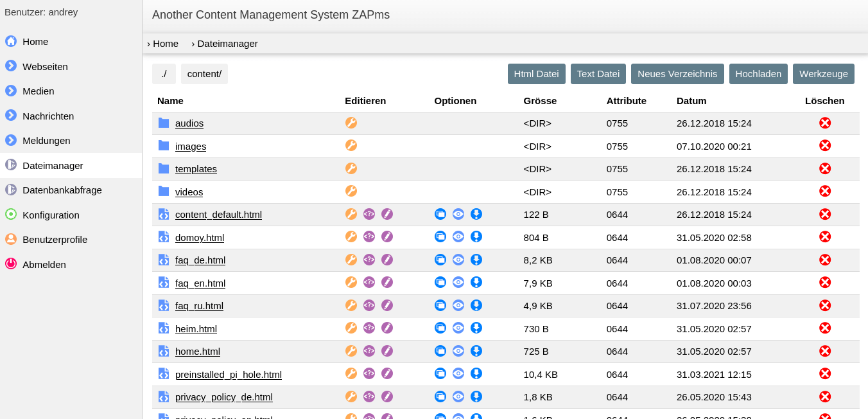Preview faq_ru.html with eye icon
This screenshot has width=868, height=419.
(458, 305)
